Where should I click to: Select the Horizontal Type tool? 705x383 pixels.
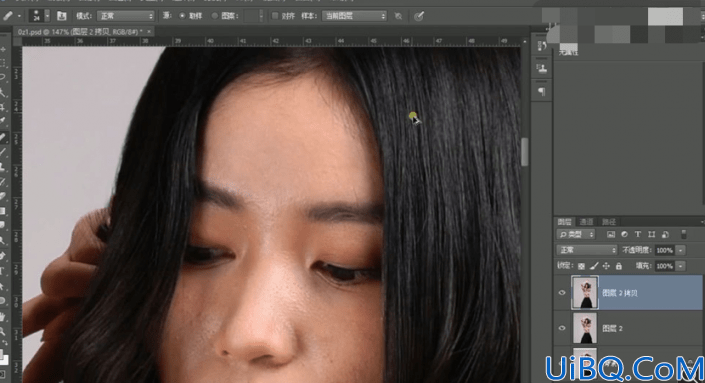pos(3,270)
